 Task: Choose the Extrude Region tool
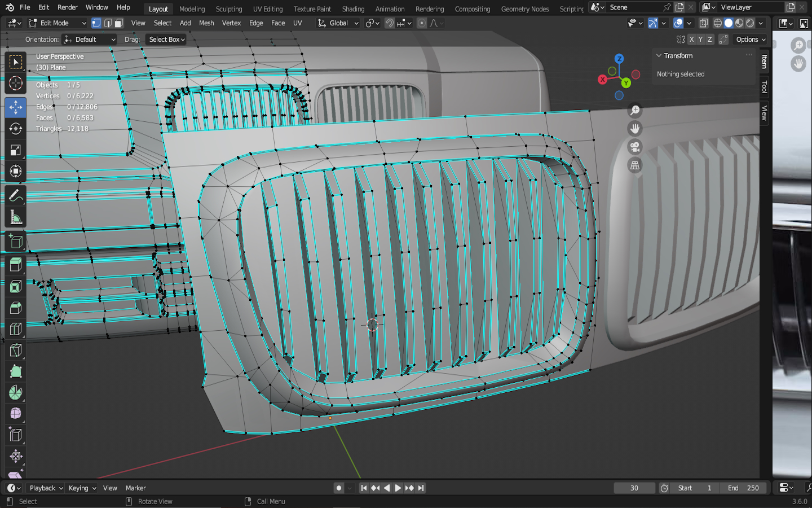[16, 265]
